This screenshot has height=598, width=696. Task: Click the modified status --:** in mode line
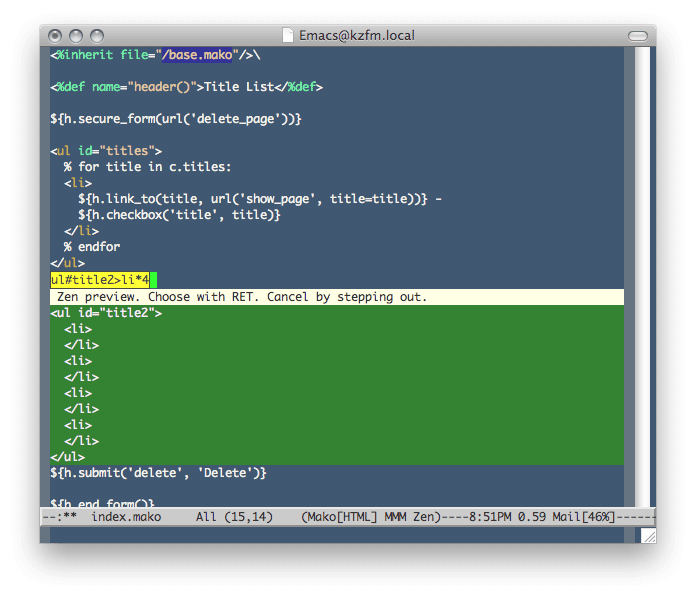click(59, 517)
